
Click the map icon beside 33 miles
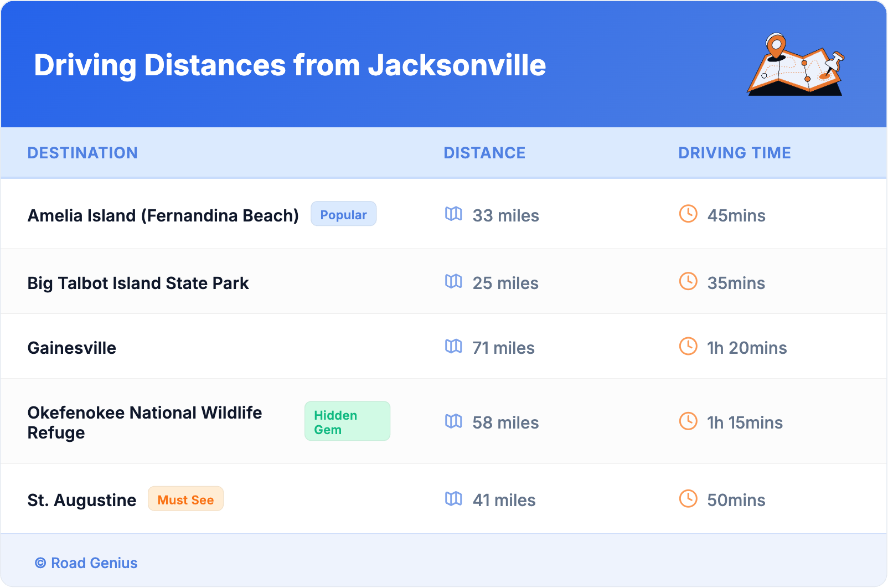click(453, 214)
